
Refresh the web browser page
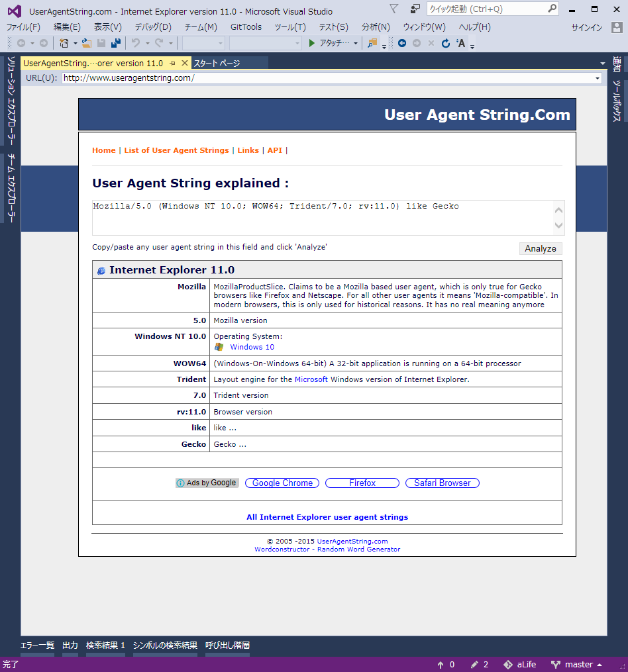coord(446,43)
